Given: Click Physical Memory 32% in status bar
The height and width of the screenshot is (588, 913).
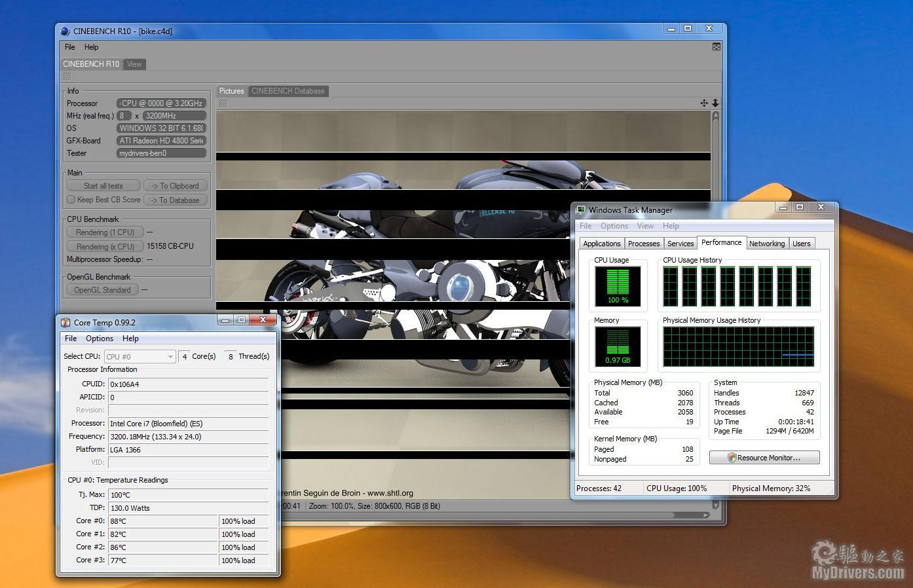Looking at the screenshot, I should point(771,488).
